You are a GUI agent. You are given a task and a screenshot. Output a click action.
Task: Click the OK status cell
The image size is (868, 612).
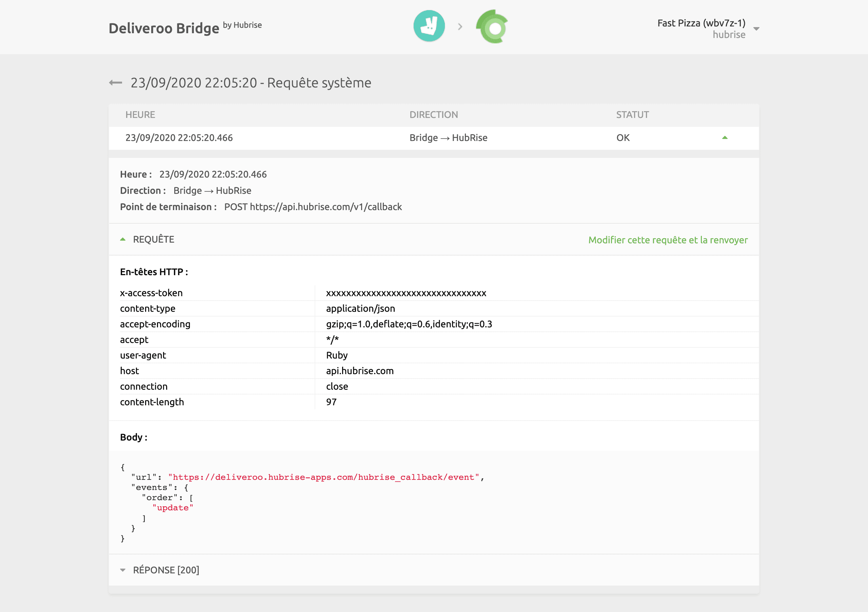click(x=623, y=138)
